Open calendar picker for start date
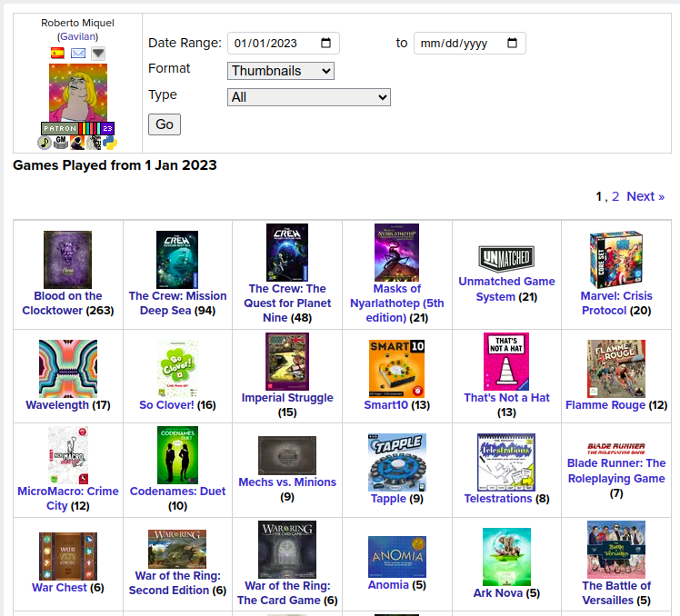This screenshot has width=680, height=616. point(325,43)
